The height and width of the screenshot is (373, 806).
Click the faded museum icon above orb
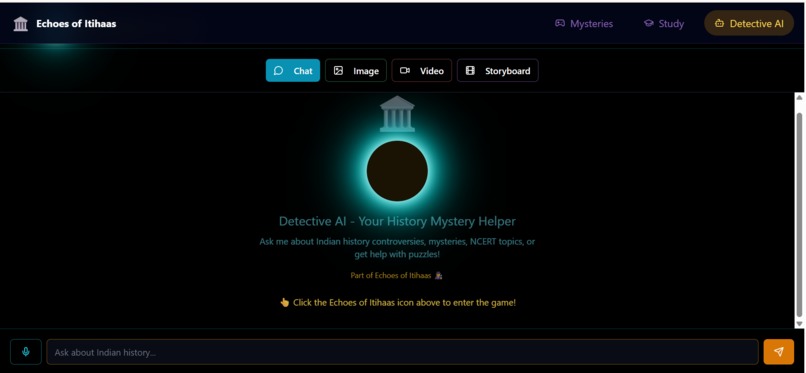tap(397, 114)
